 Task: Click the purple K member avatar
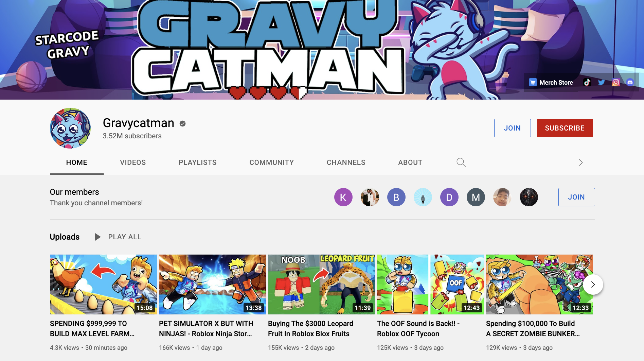(343, 197)
